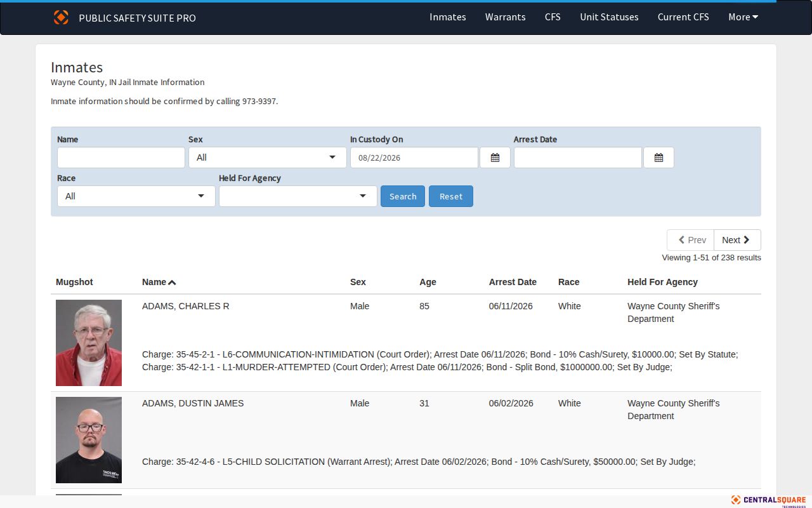Sort by the Sex column header

pos(358,282)
